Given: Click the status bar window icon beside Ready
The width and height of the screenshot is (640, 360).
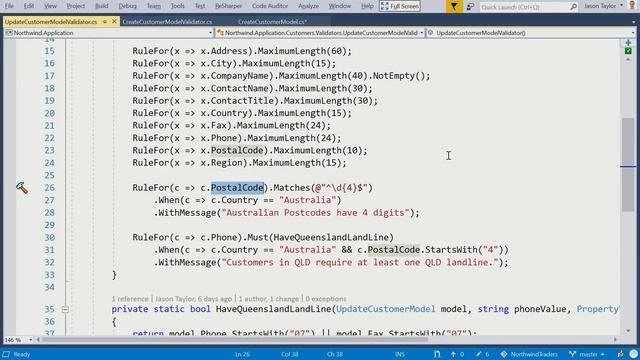Looking at the screenshot, I should tap(6, 354).
